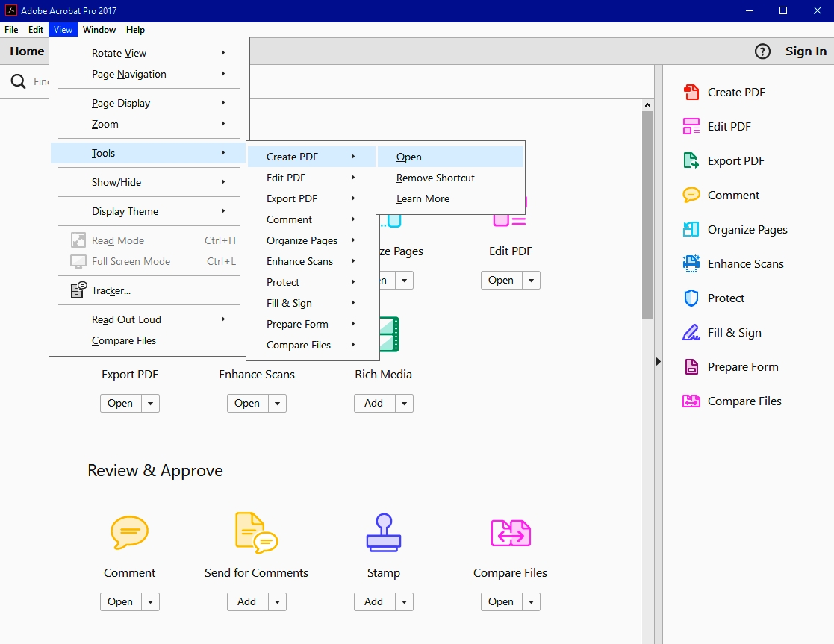
Task: Click Prepare Form icon in right pane
Action: point(691,367)
